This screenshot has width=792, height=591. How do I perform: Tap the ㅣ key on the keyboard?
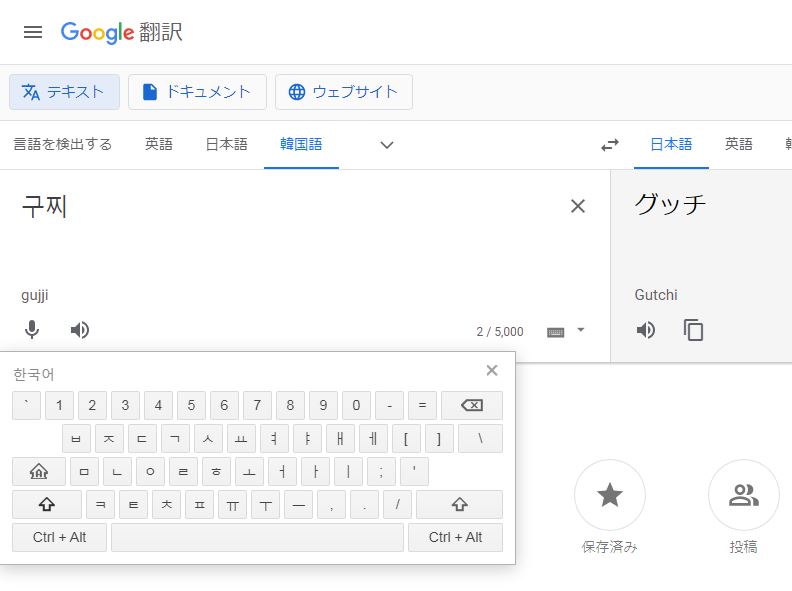pyautogui.click(x=349, y=472)
